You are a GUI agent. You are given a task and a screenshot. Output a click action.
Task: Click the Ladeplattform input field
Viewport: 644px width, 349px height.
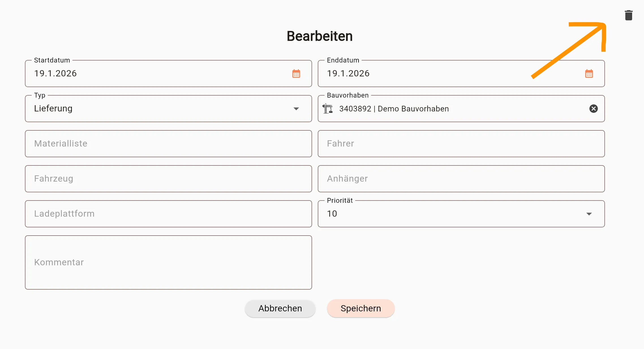168,214
